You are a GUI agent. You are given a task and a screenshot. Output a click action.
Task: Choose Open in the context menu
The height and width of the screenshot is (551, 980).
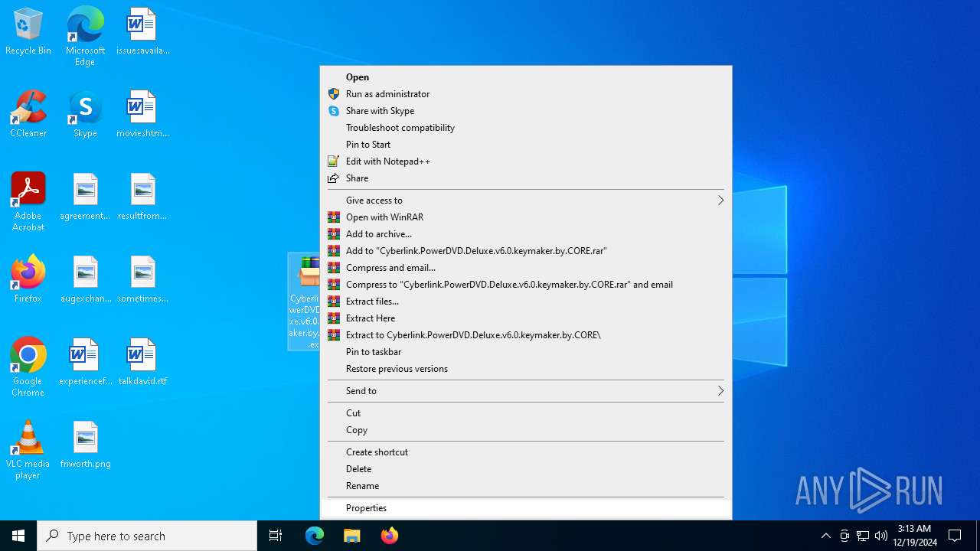click(526, 77)
